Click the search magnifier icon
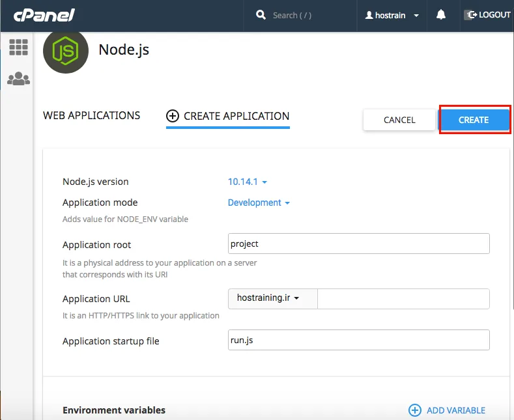 [261, 15]
